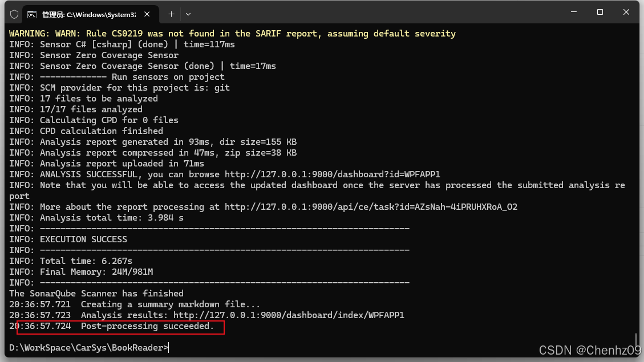
Task: Click the 'Analysis total time: 3.984 s' line
Action: click(x=96, y=218)
